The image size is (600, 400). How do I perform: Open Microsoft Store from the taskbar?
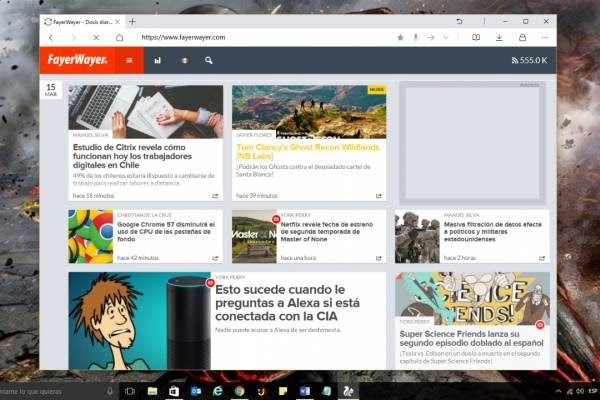click(174, 391)
